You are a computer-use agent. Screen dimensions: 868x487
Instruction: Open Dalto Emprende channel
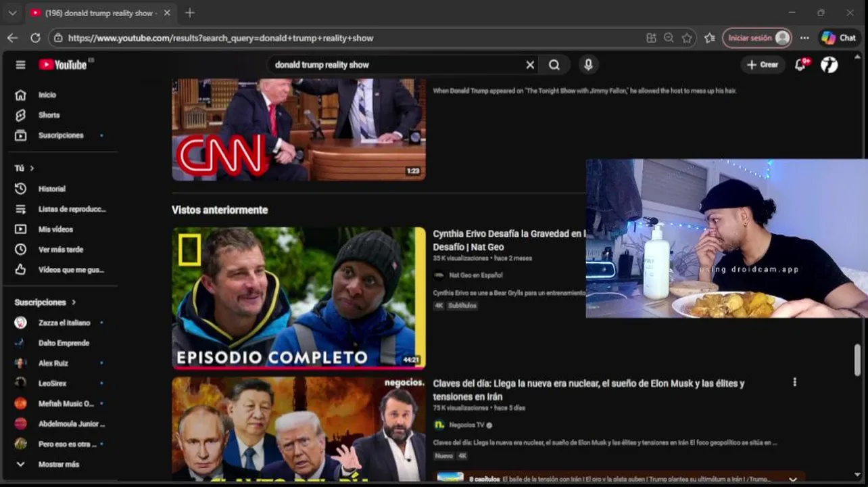[65, 344]
